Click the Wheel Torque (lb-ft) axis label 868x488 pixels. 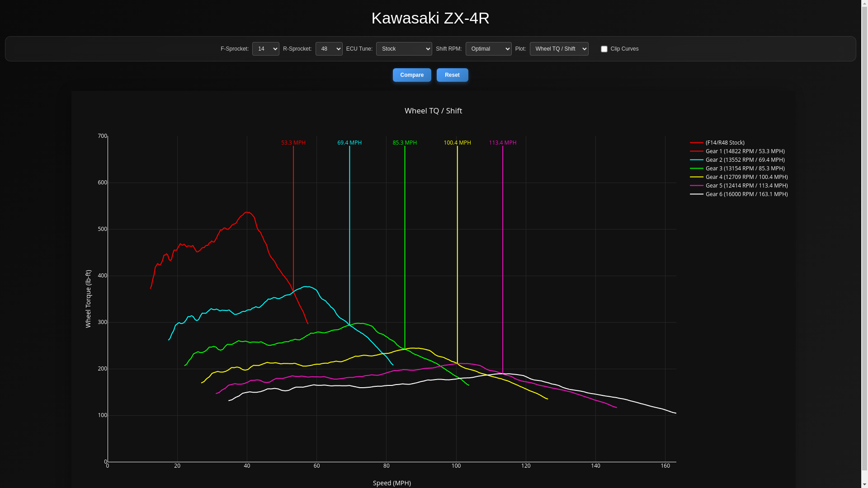pyautogui.click(x=88, y=299)
